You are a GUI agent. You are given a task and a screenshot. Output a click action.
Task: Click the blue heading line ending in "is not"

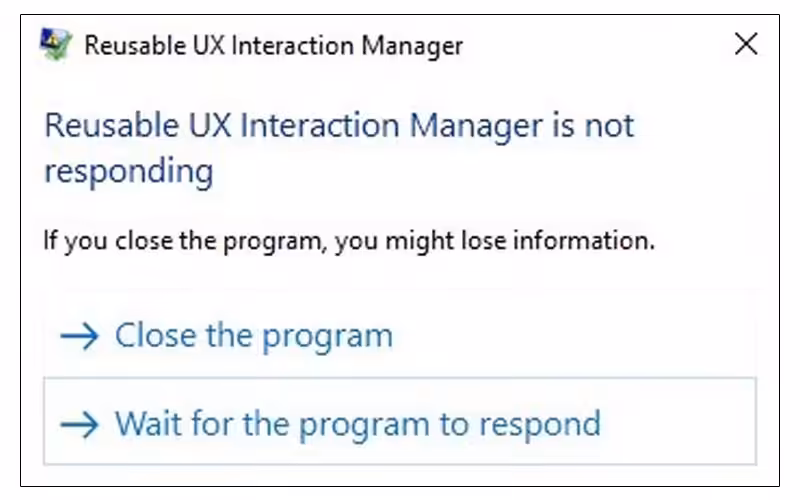pyautogui.click(x=339, y=126)
